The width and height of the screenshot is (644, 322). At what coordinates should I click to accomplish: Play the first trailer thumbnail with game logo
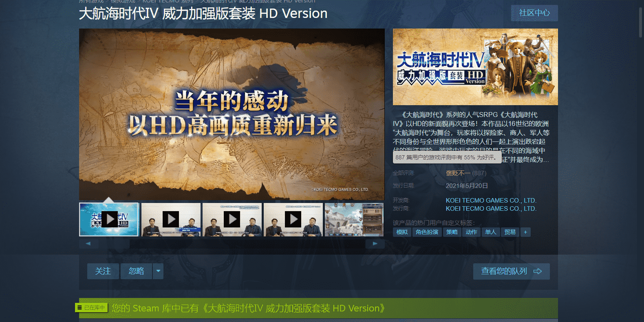109,220
